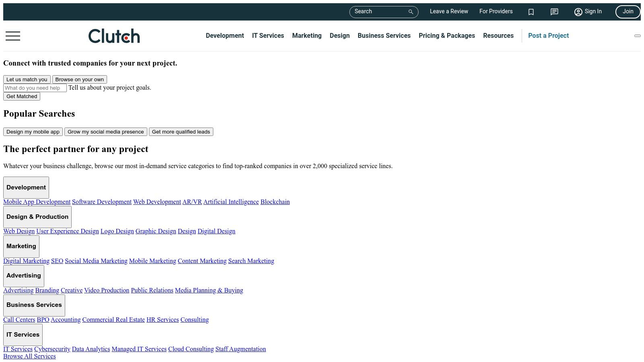Click the Join button
Screen dimensions: 644x362
628,12
